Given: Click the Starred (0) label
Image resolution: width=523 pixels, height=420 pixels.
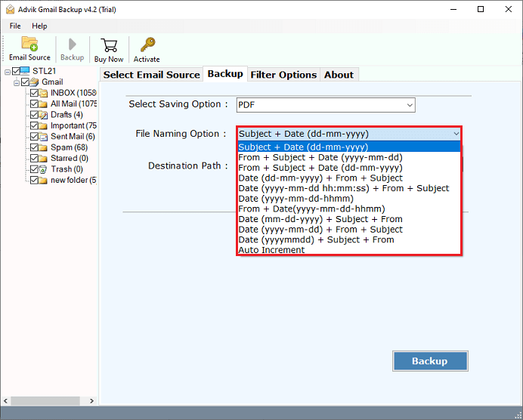Looking at the screenshot, I should (70, 159).
